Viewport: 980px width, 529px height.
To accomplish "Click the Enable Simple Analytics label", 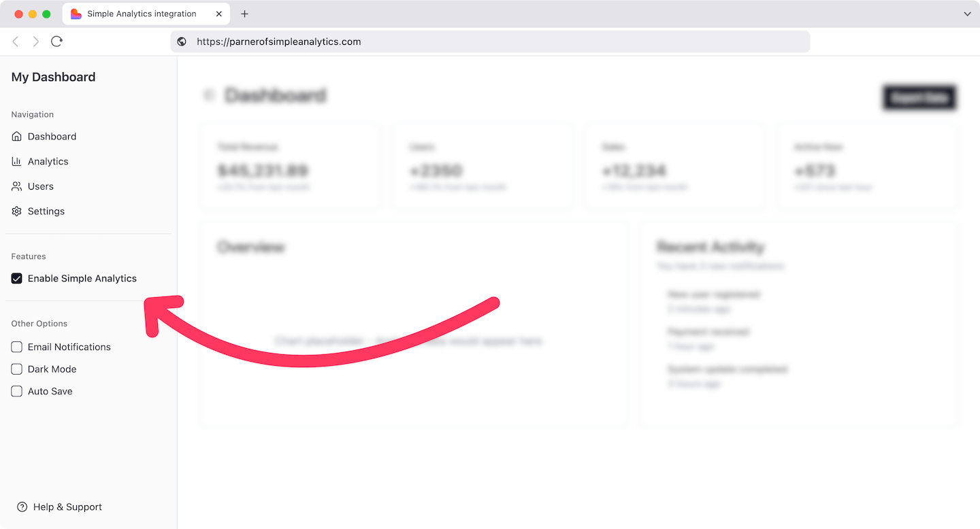I will pos(82,279).
